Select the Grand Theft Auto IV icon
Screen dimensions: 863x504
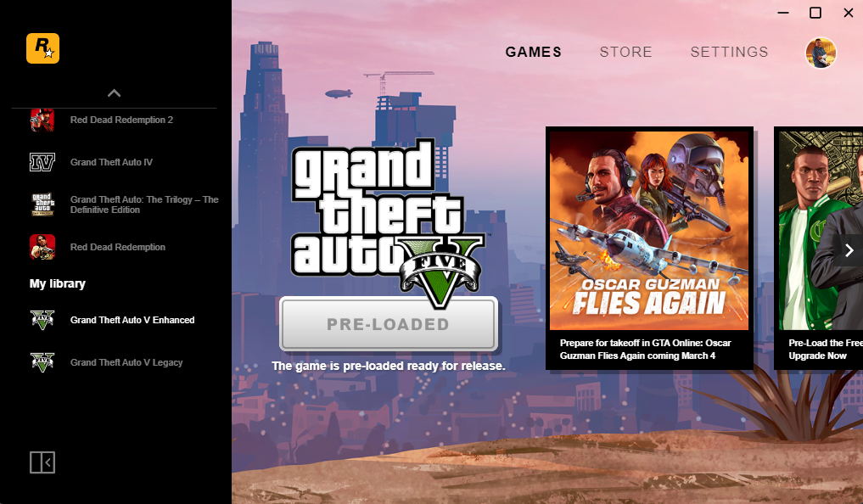click(x=42, y=162)
